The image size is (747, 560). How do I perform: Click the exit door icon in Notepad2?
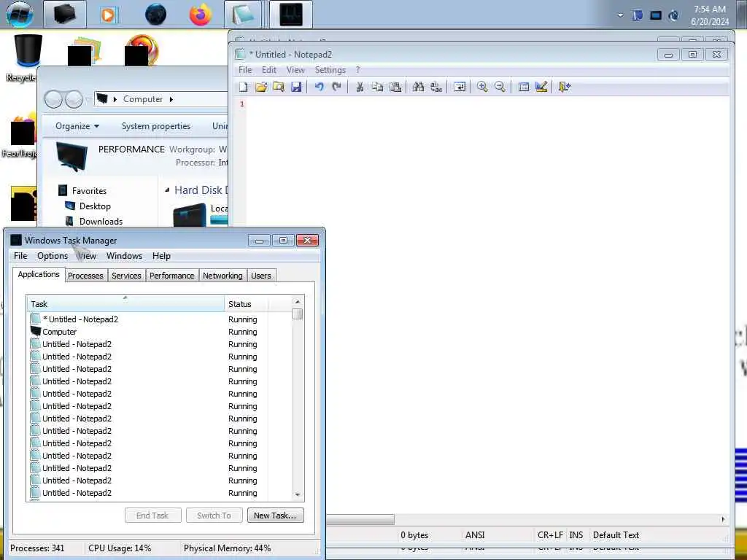tap(565, 87)
